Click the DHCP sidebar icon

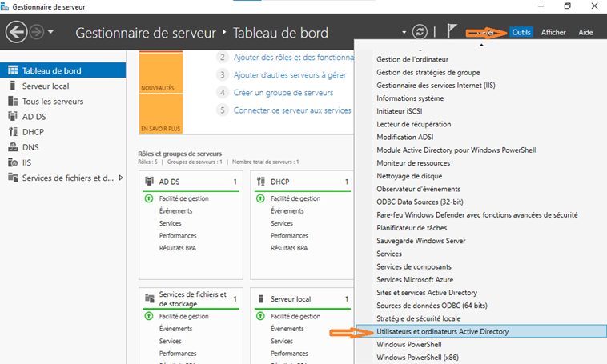click(x=13, y=131)
